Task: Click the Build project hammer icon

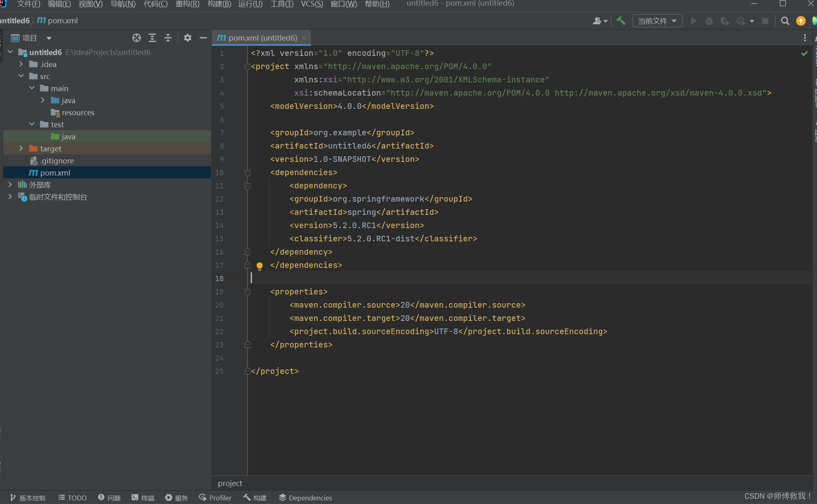Action: click(621, 21)
